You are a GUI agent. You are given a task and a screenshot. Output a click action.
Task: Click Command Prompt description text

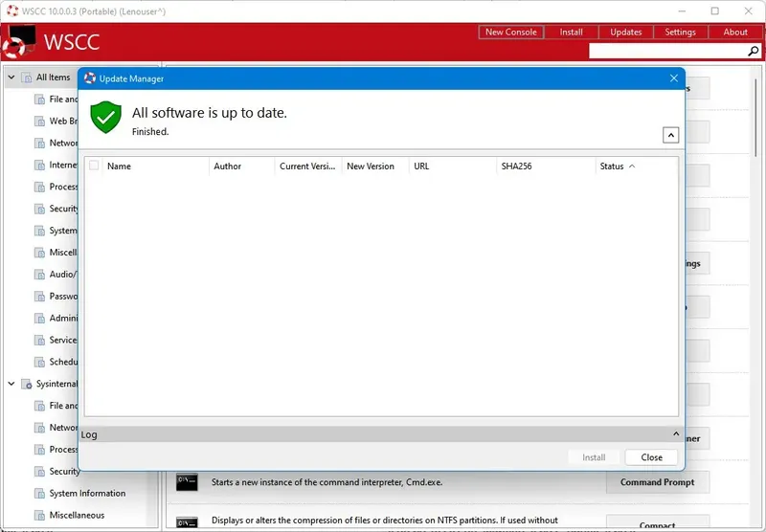327,482
